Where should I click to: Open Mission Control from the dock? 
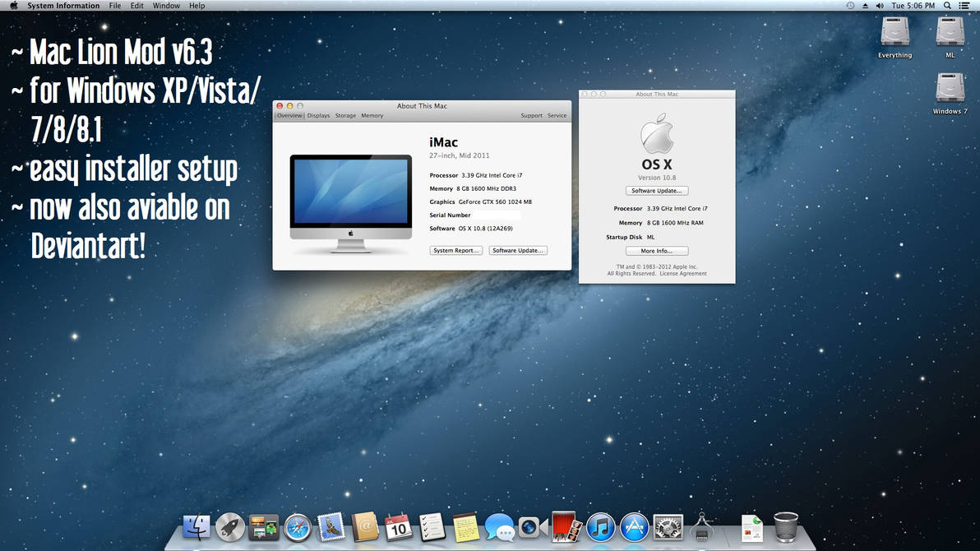tap(264, 528)
